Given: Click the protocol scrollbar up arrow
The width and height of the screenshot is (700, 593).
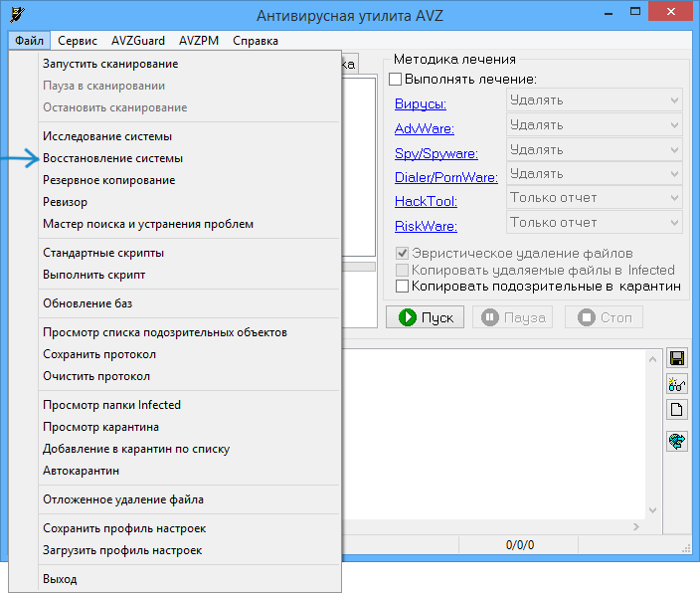Looking at the screenshot, I should [652, 356].
